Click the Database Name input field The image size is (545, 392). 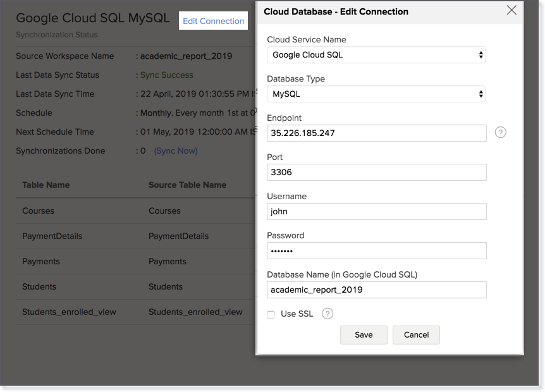pyautogui.click(x=376, y=290)
